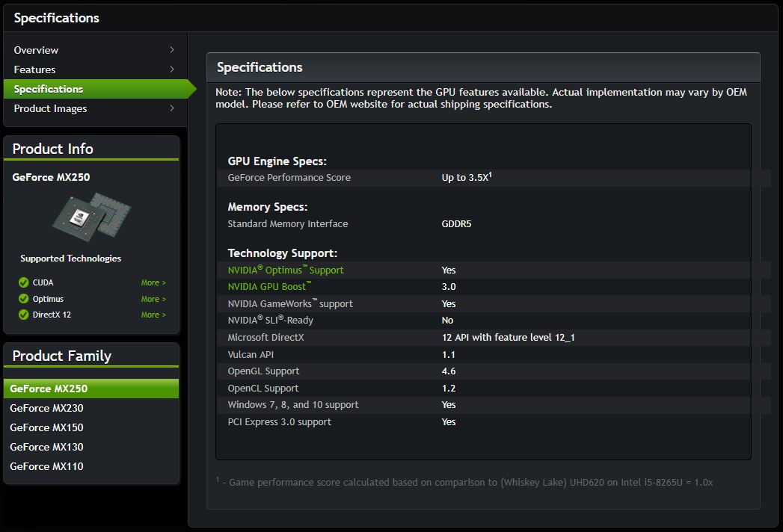Select GeForce MX230 in Product Family

(x=46, y=408)
